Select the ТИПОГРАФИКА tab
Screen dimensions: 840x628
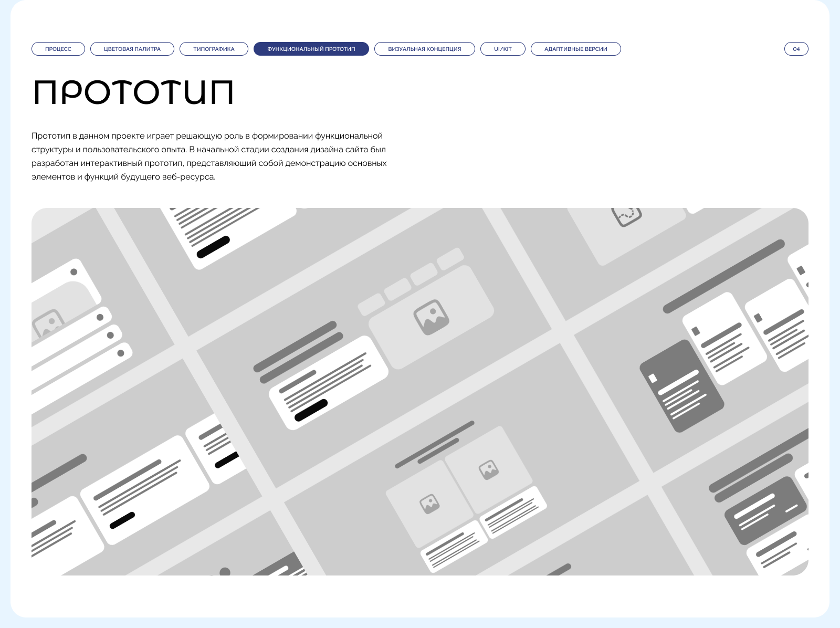tap(214, 49)
